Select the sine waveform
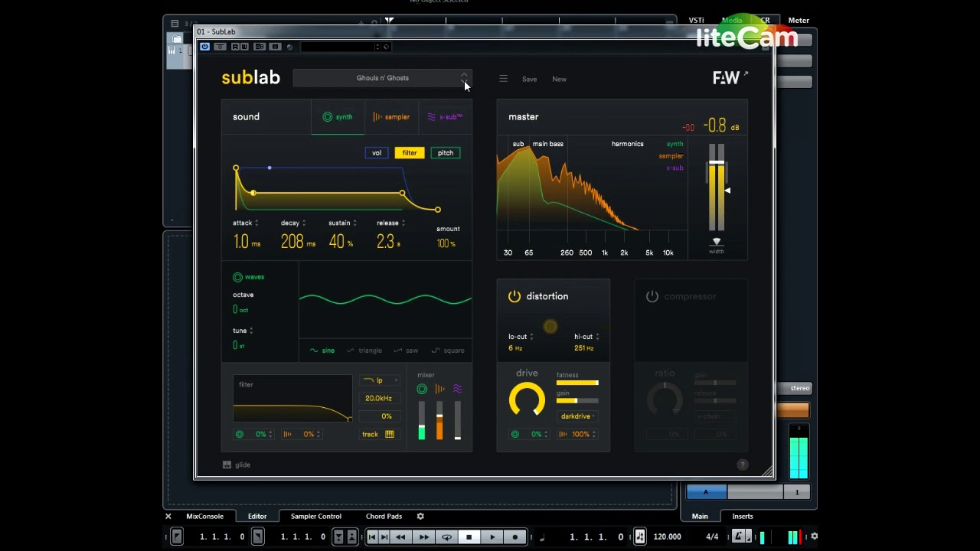Screen dimensions: 980x551 [x=322, y=350]
